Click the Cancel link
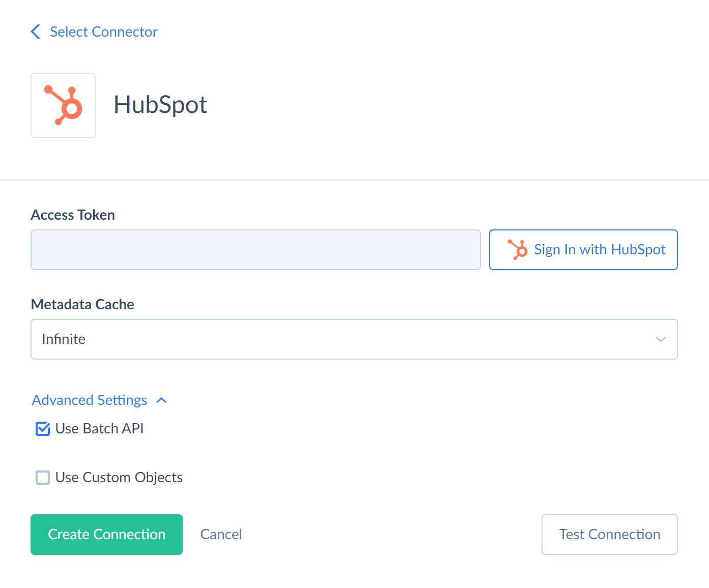This screenshot has height=588, width=709. click(221, 535)
